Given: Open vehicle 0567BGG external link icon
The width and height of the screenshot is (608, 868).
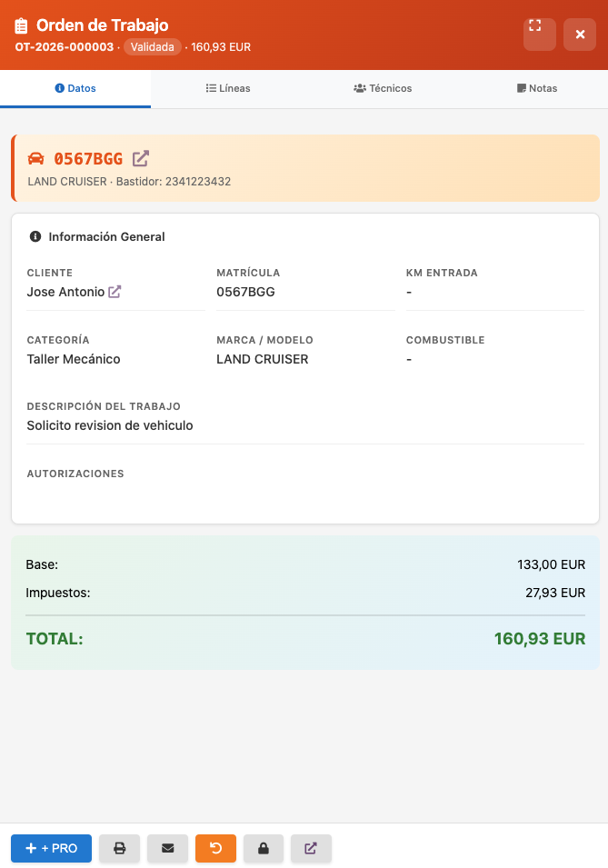Looking at the screenshot, I should point(140,159).
